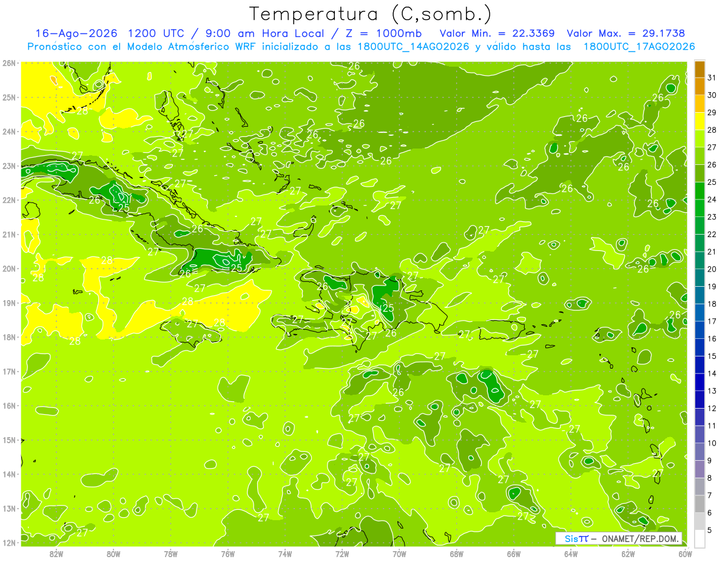Click the "15N" latitude axis label
This screenshot has height=562, width=728.
click(8, 440)
